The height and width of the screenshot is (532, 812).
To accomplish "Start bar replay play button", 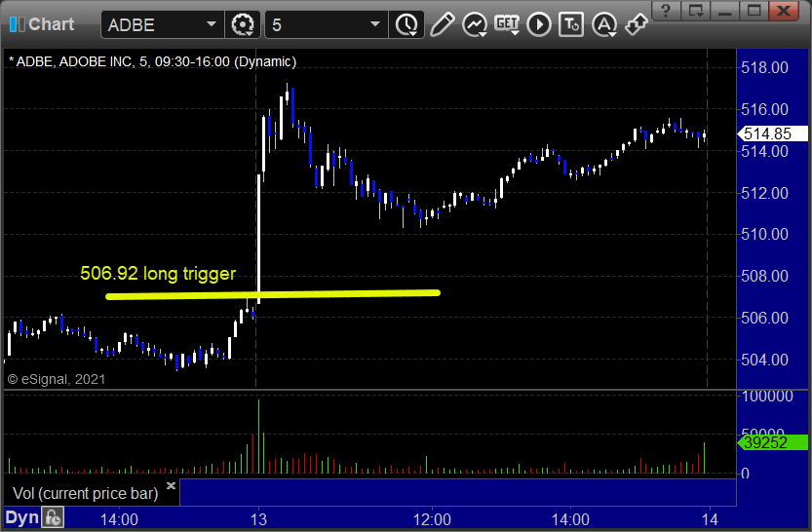I will coord(539,24).
